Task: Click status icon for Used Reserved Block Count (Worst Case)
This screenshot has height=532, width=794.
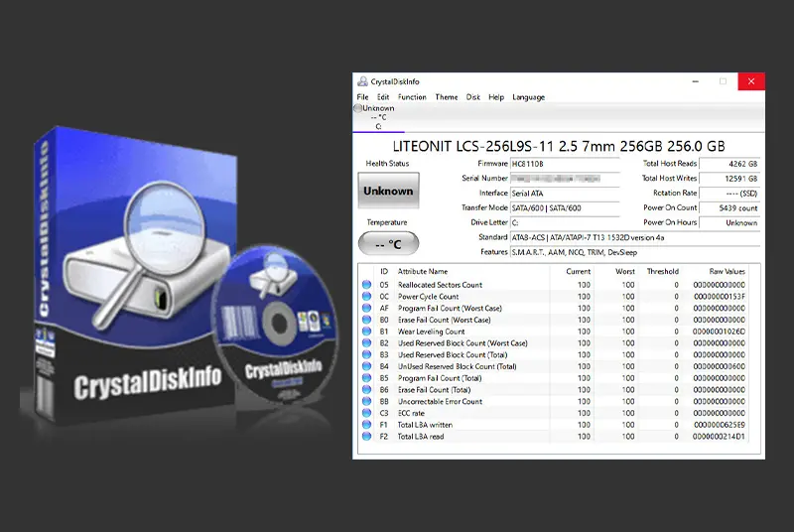Action: tap(366, 343)
